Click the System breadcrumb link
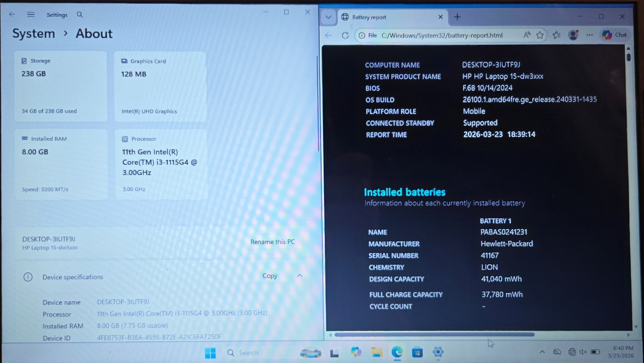 pos(33,33)
